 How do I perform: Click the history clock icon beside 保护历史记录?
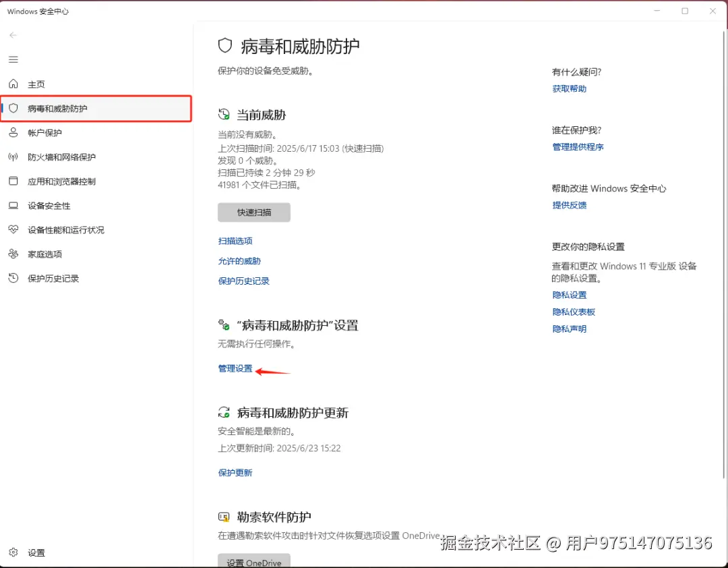pos(13,278)
